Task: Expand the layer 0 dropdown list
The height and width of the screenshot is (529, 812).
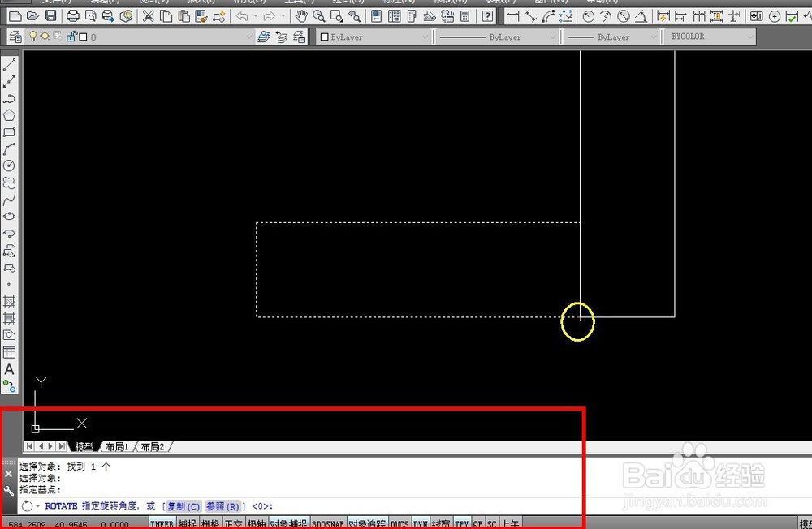Action: [248, 37]
